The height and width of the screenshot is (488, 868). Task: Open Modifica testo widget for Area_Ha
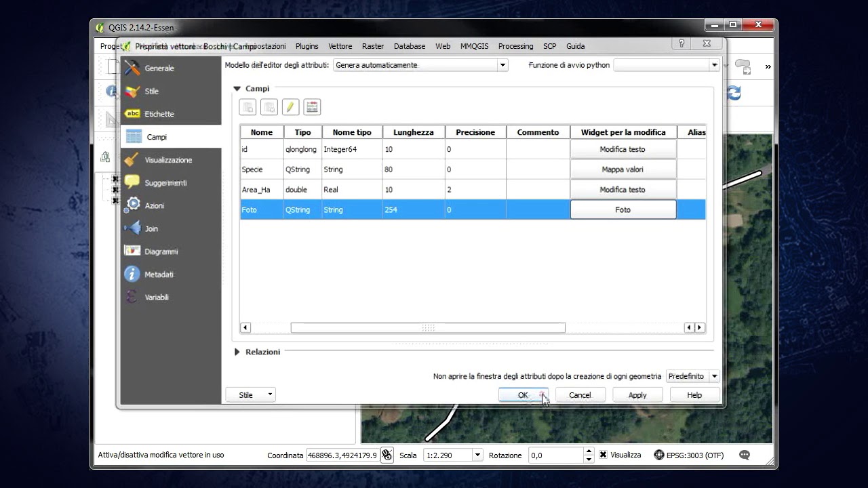623,190
